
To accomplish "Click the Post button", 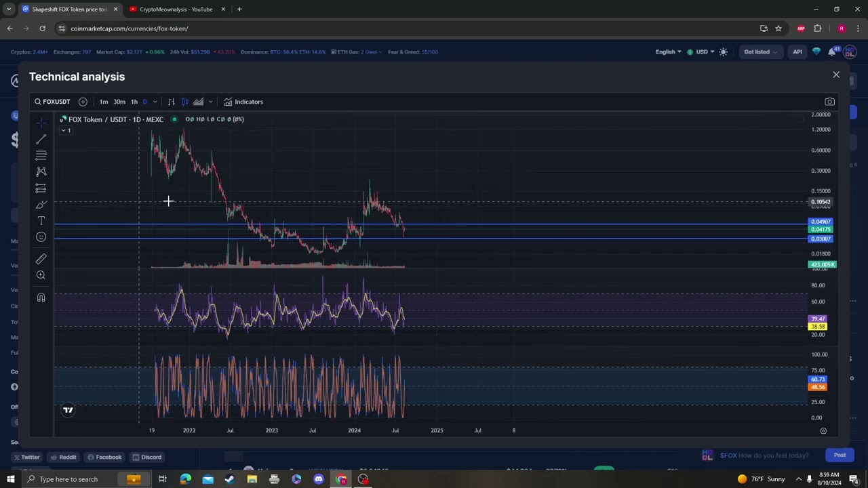I will (x=840, y=455).
